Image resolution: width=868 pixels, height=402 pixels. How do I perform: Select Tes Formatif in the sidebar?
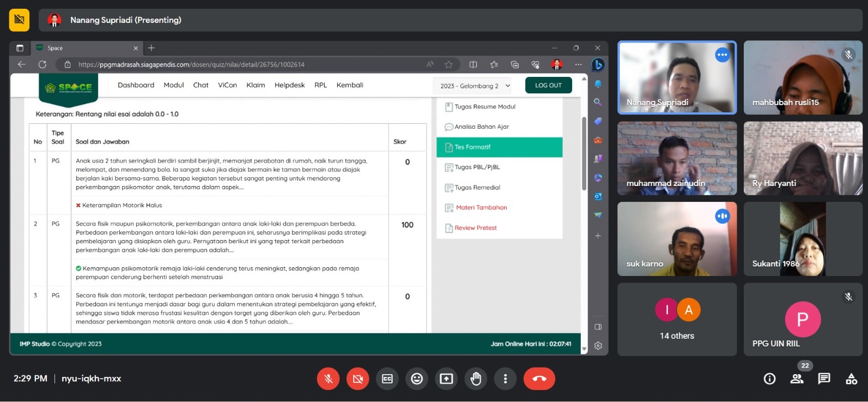499,147
